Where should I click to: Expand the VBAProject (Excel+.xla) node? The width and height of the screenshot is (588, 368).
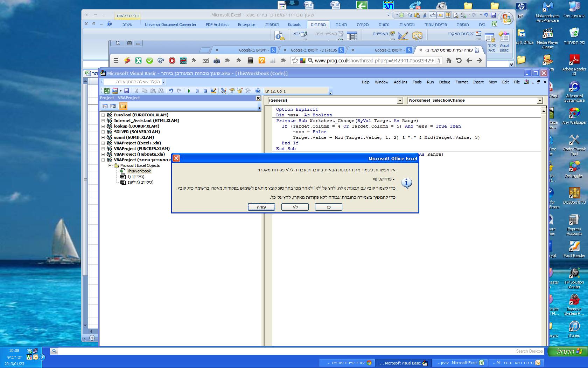coord(103,143)
